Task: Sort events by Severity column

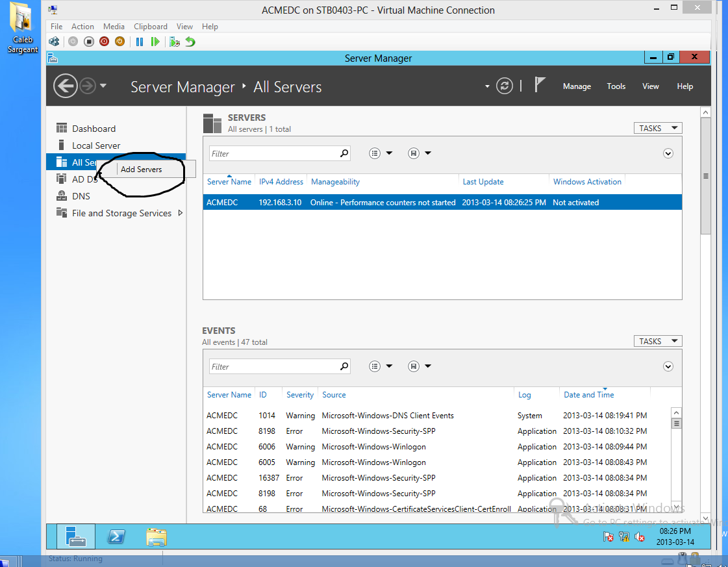Action: click(x=300, y=395)
